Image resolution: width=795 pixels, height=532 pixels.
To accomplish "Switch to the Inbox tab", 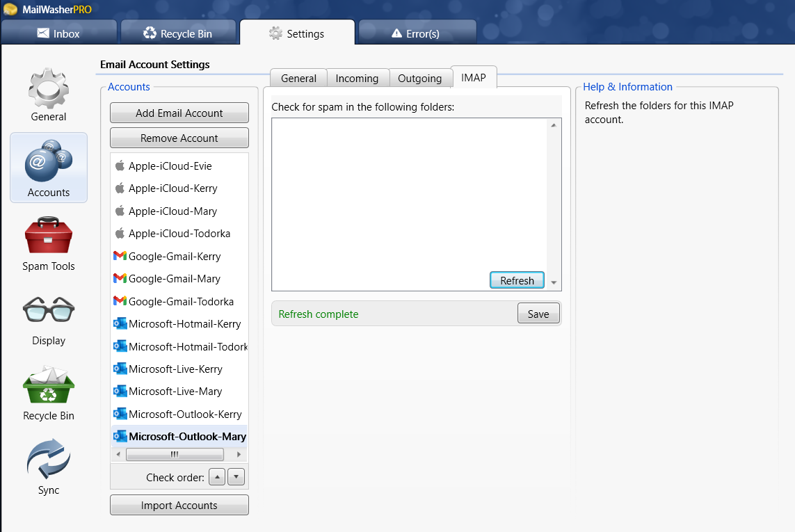I will (x=59, y=33).
